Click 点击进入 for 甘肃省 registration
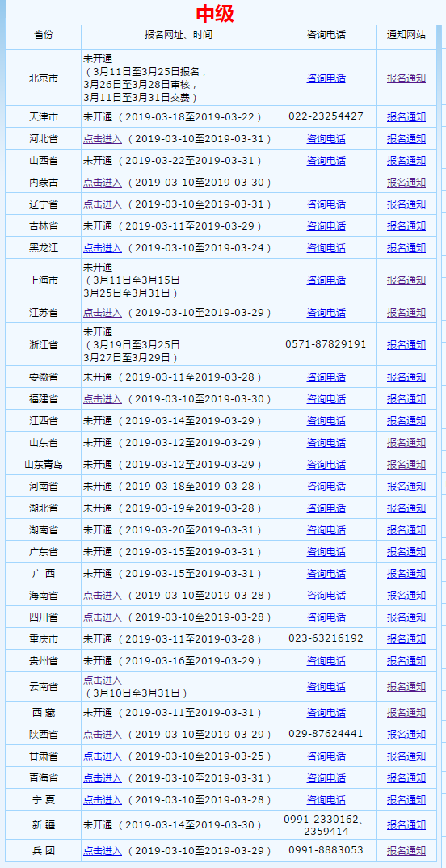This screenshot has height=868, width=446. (103, 756)
